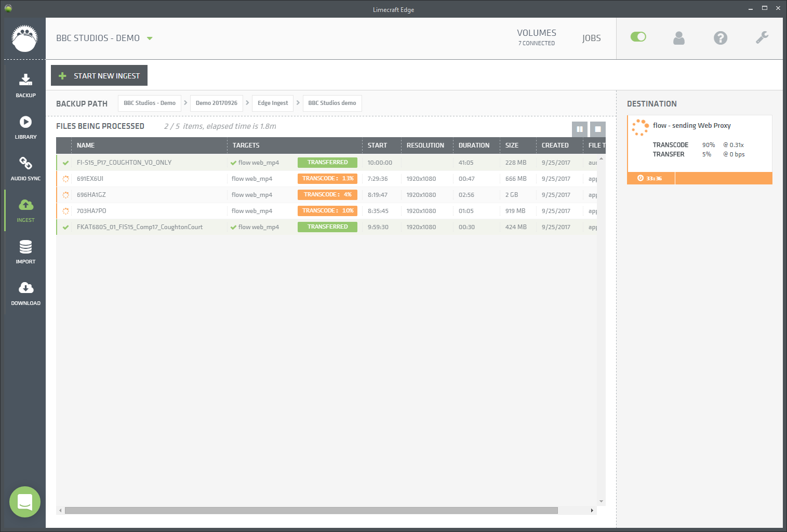
Task: Go to the Download section
Action: pyautogui.click(x=25, y=294)
